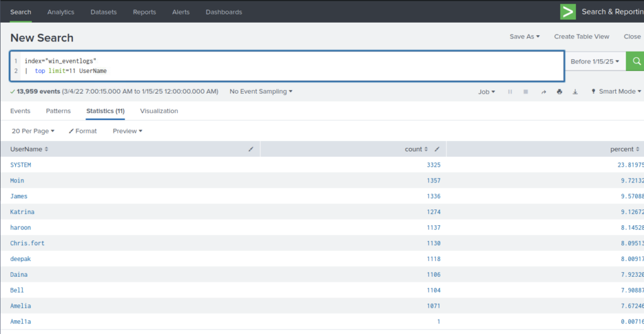Click the pencil edit icon on the count column
This screenshot has width=644, height=334.
pos(437,149)
